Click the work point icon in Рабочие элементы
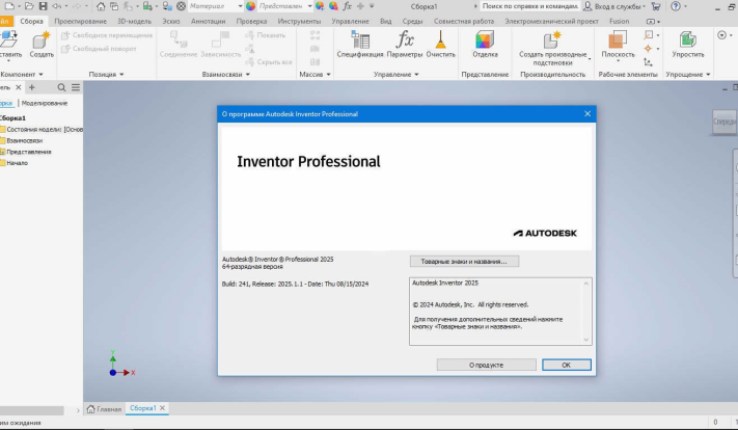 [x=649, y=48]
